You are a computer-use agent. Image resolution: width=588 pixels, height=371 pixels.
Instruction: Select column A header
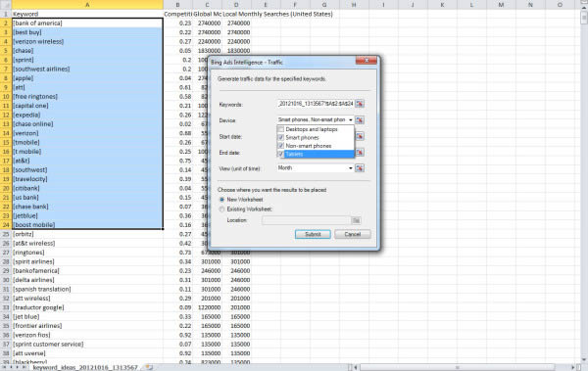click(87, 5)
